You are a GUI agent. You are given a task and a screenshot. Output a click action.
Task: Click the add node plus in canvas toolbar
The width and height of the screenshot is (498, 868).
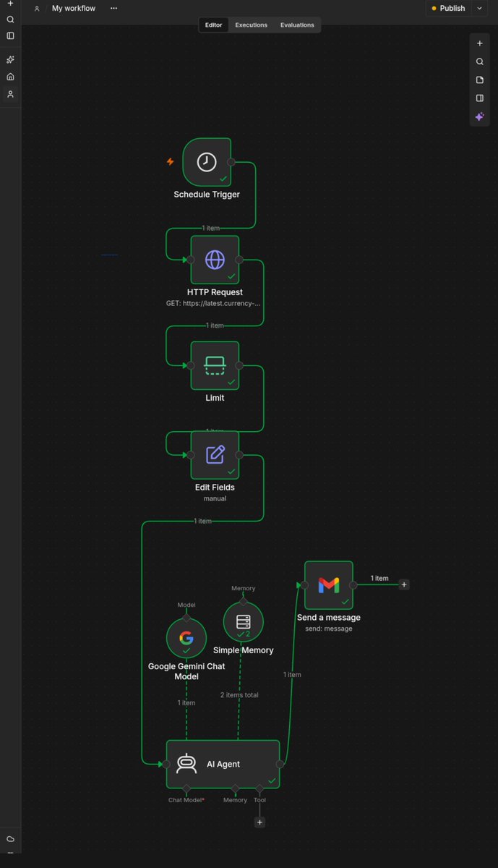click(x=479, y=43)
